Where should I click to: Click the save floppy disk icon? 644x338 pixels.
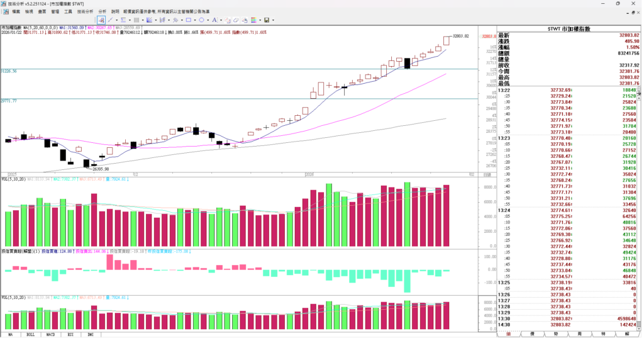[267, 20]
